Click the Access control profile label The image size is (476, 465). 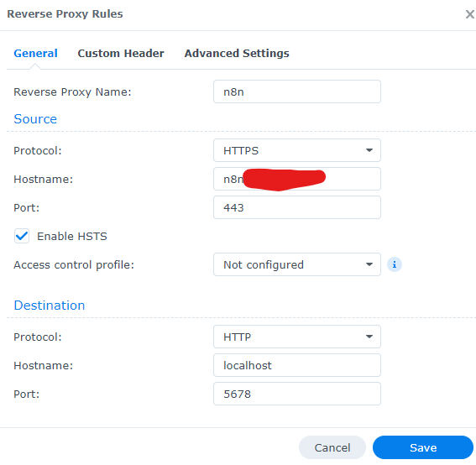[74, 265]
